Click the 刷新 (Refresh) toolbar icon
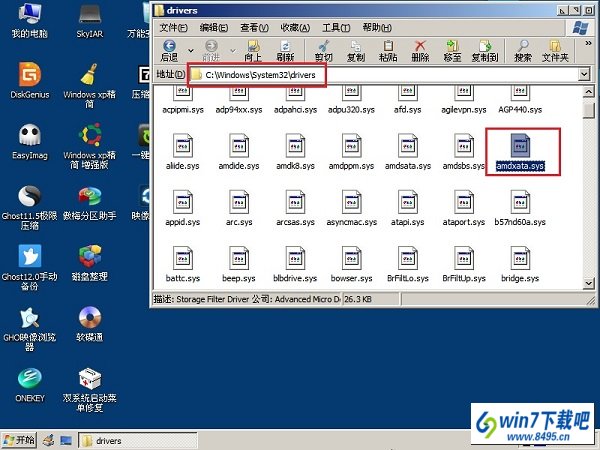Screen dimensions: 600x450 (x=285, y=51)
